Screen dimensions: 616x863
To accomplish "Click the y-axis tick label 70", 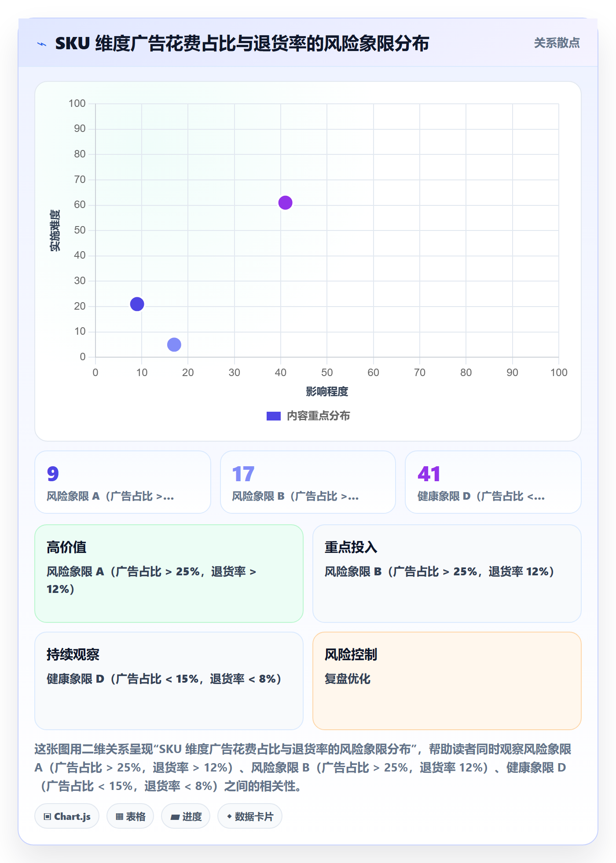I will pyautogui.click(x=80, y=179).
